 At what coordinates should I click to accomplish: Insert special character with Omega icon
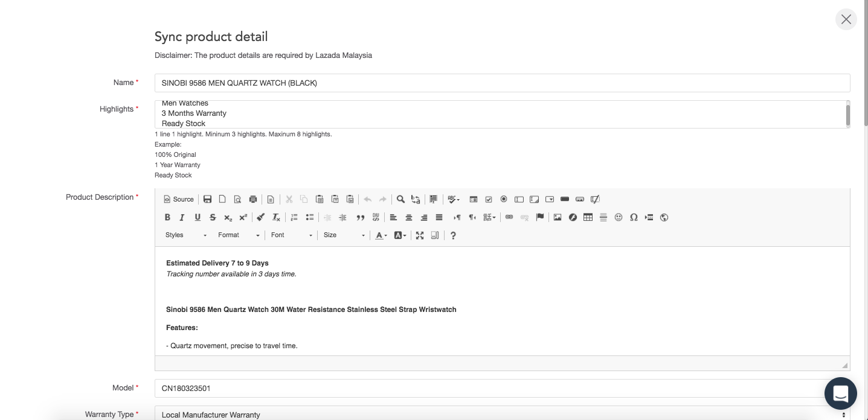(x=634, y=217)
